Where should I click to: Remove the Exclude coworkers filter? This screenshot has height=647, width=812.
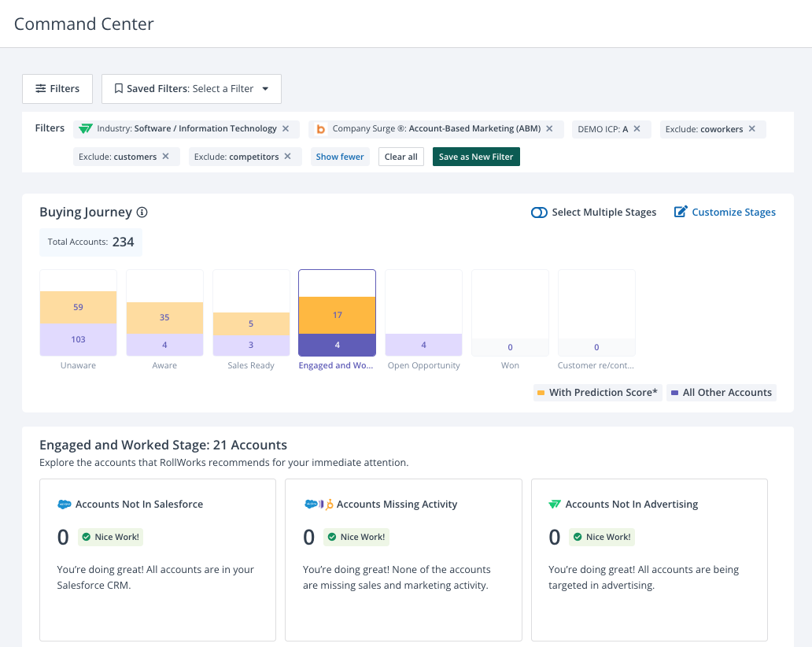pyautogui.click(x=752, y=128)
